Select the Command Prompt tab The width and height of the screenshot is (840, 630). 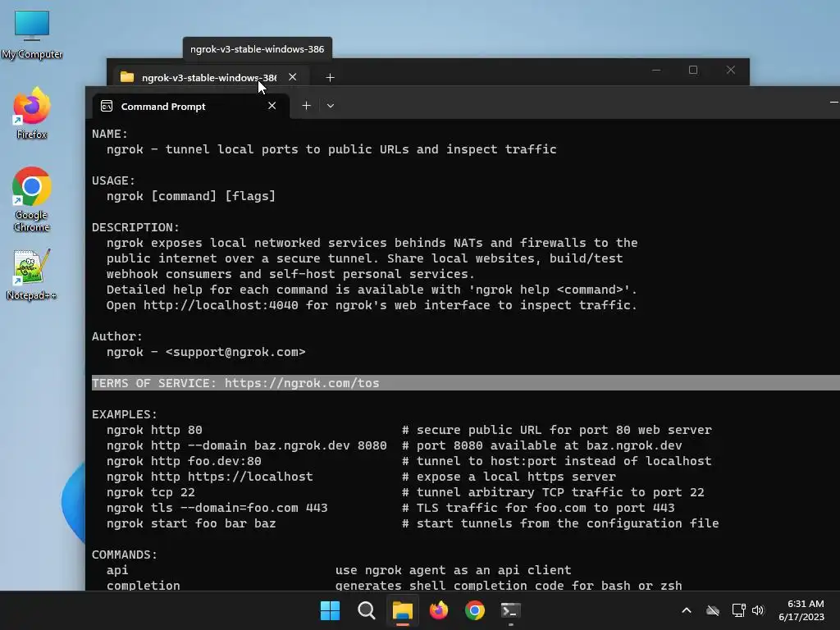pos(190,106)
